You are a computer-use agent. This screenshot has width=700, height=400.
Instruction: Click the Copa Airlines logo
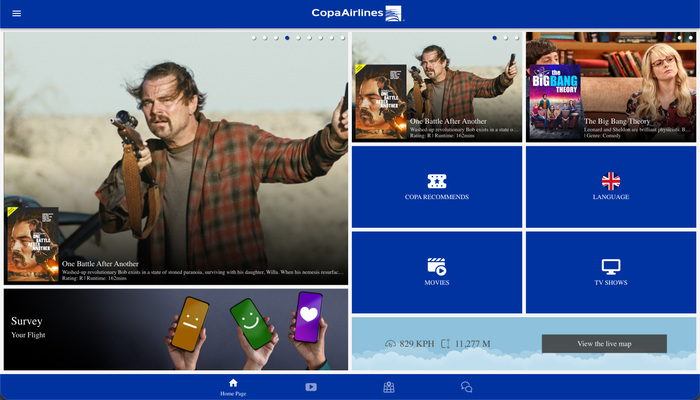(357, 13)
